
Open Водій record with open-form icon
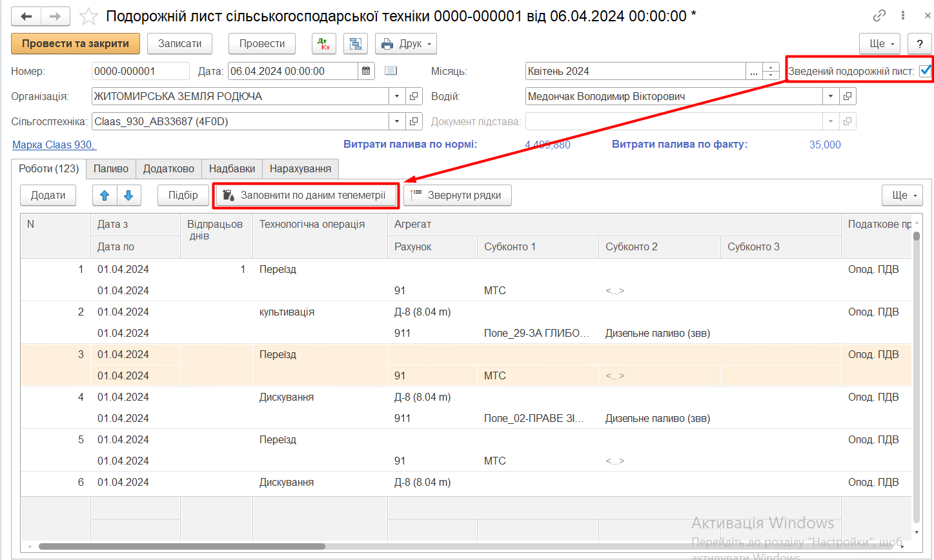pos(848,96)
